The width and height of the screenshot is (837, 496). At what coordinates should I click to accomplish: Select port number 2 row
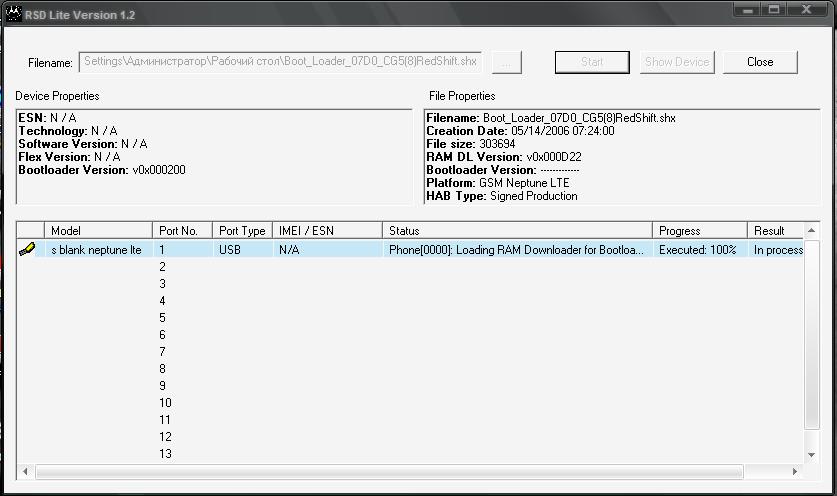[x=162, y=266]
